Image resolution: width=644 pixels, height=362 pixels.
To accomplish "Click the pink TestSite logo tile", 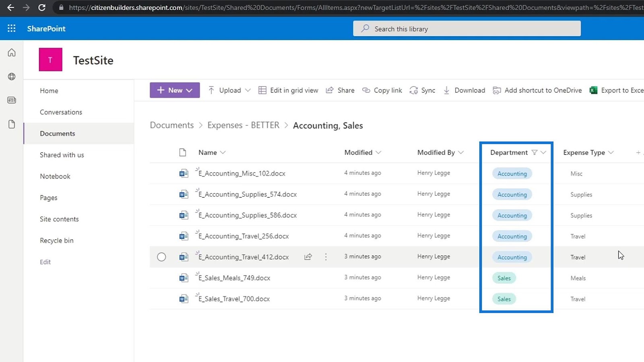I will 50,60.
